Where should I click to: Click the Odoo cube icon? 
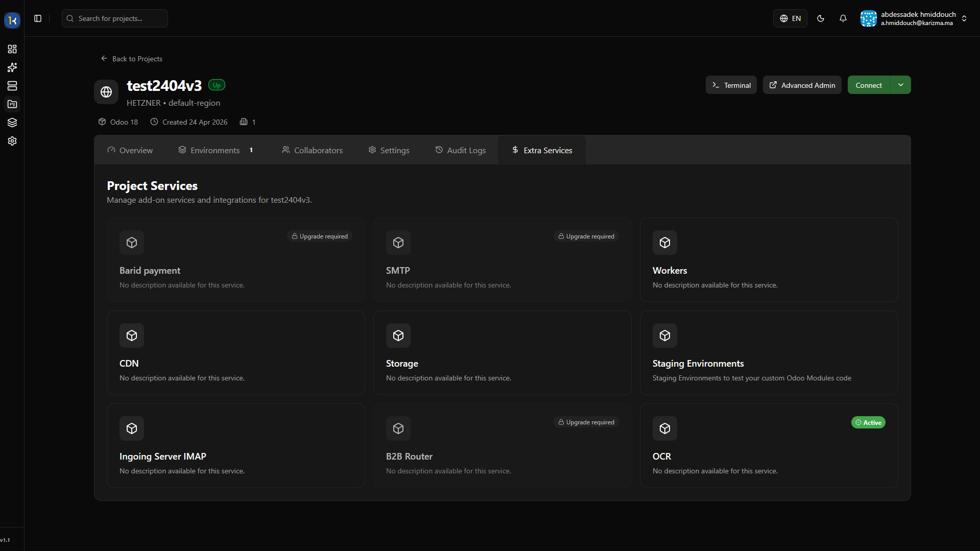tap(102, 122)
